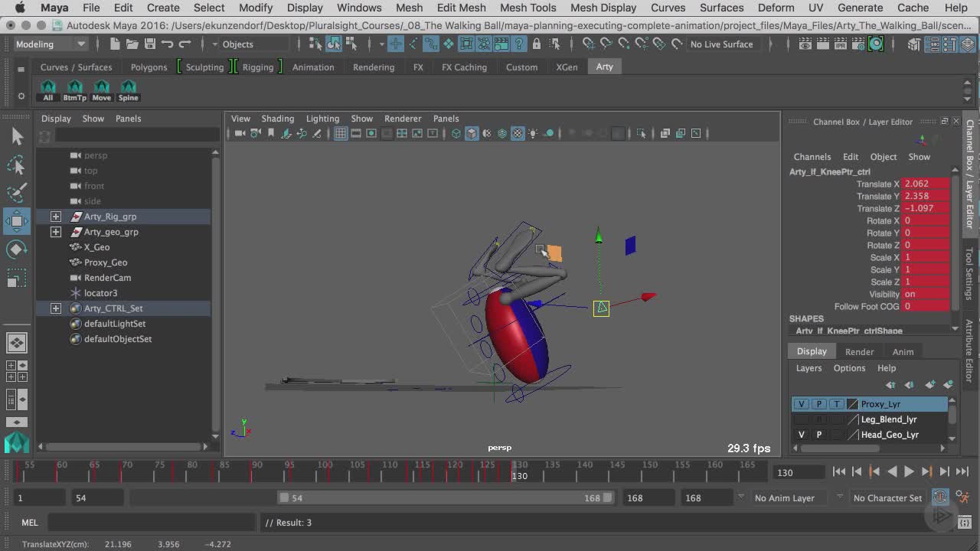Click the redo arrow icon
The height and width of the screenshot is (551, 980).
[185, 44]
